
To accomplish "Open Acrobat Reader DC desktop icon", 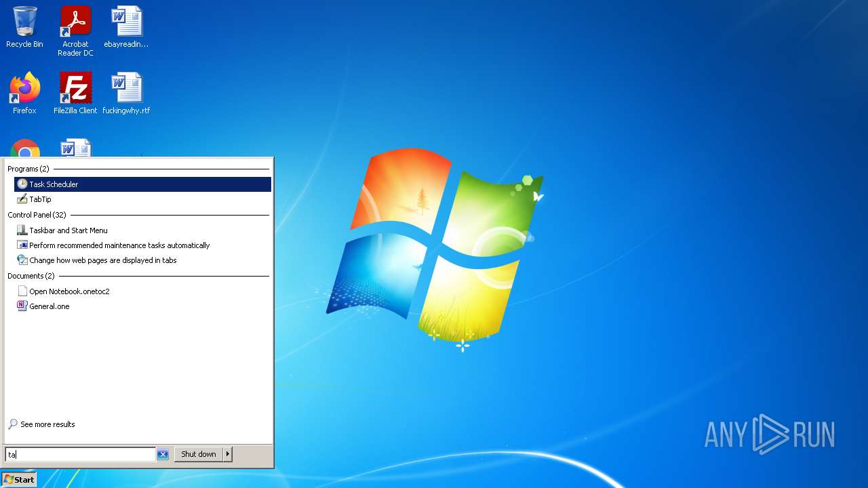I will coord(75,30).
